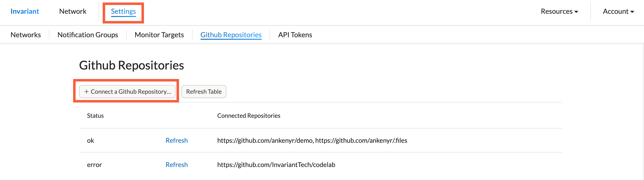Click the Account caret arrow
Screen dimensions: 644x180
click(x=632, y=12)
